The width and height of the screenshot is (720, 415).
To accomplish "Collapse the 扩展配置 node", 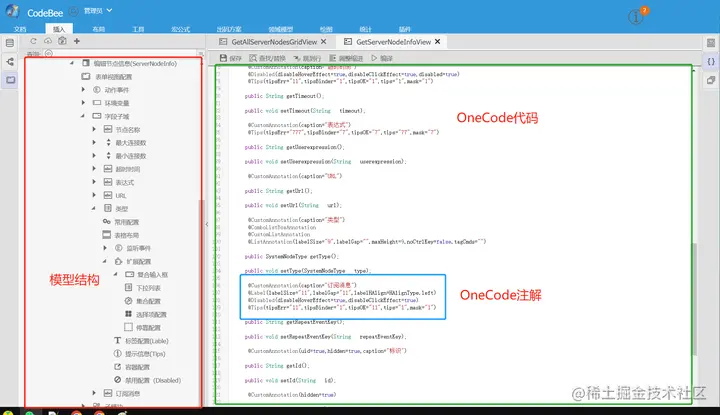I will coord(105,261).
